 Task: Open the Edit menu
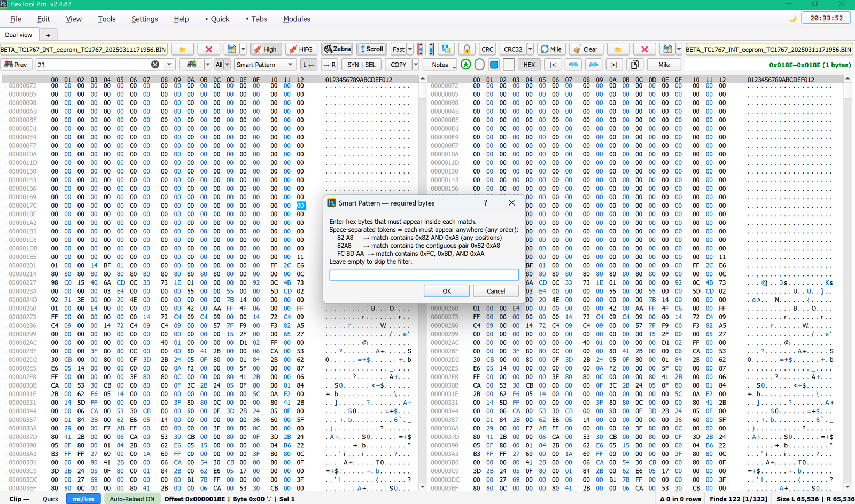tap(44, 19)
